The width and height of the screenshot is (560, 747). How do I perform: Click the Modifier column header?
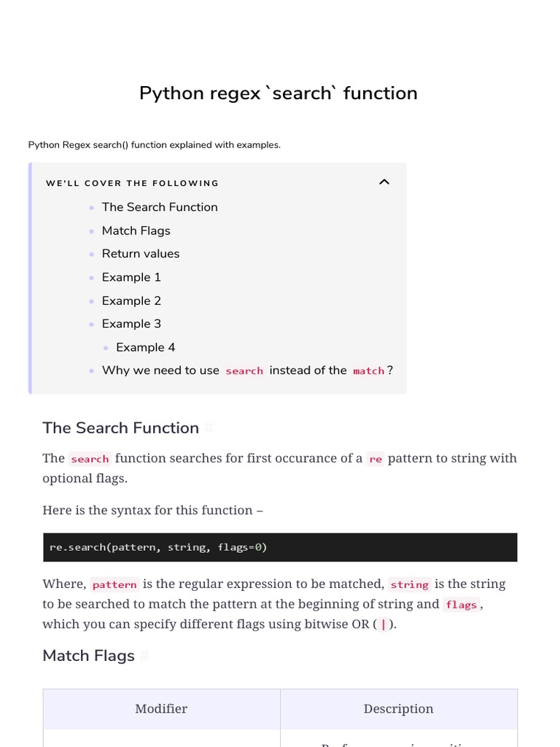[x=161, y=709]
